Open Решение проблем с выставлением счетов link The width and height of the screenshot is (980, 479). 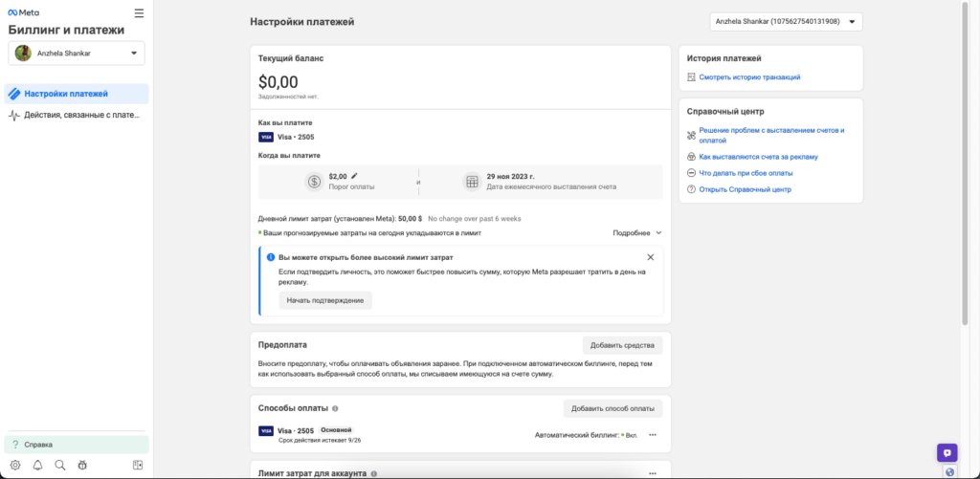pos(772,136)
